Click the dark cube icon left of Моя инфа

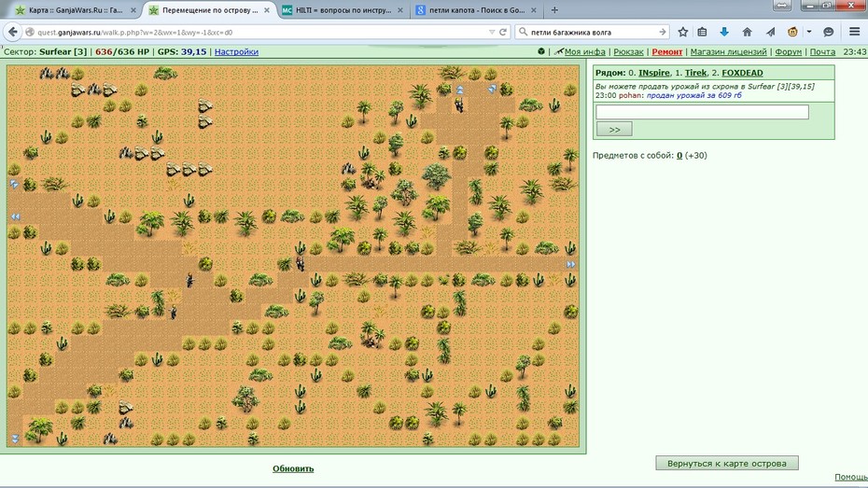click(540, 51)
